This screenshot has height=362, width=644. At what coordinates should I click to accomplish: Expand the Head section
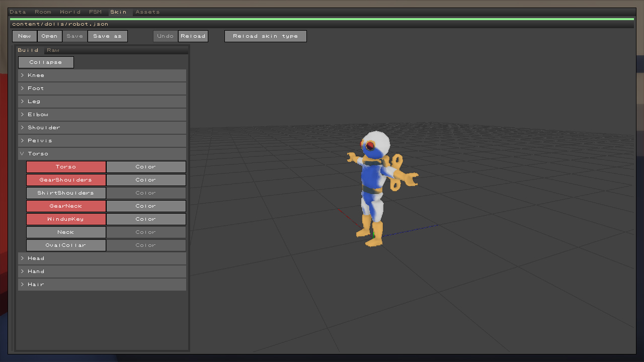(102, 258)
